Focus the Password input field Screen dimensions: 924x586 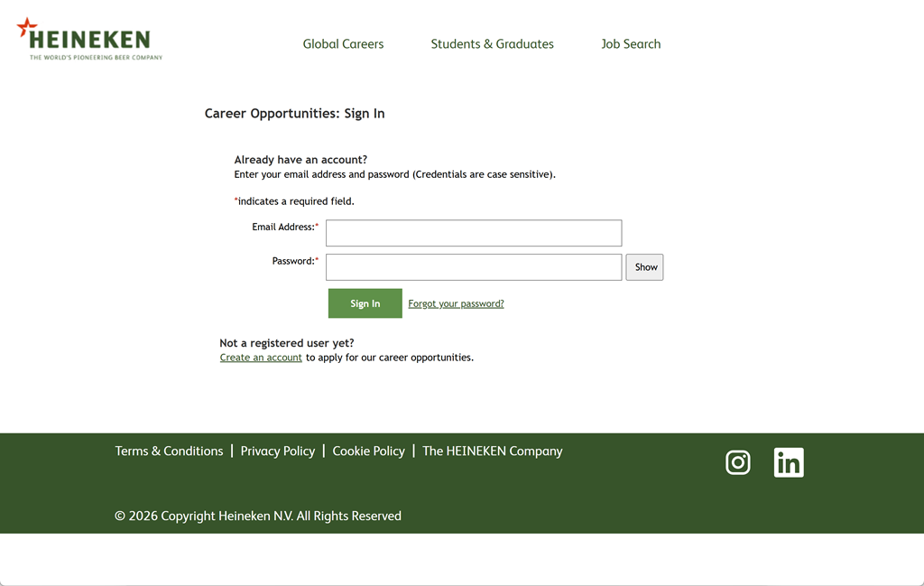tap(474, 267)
